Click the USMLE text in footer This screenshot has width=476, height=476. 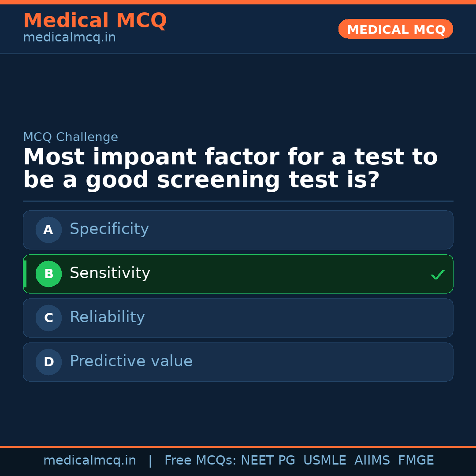(324, 461)
